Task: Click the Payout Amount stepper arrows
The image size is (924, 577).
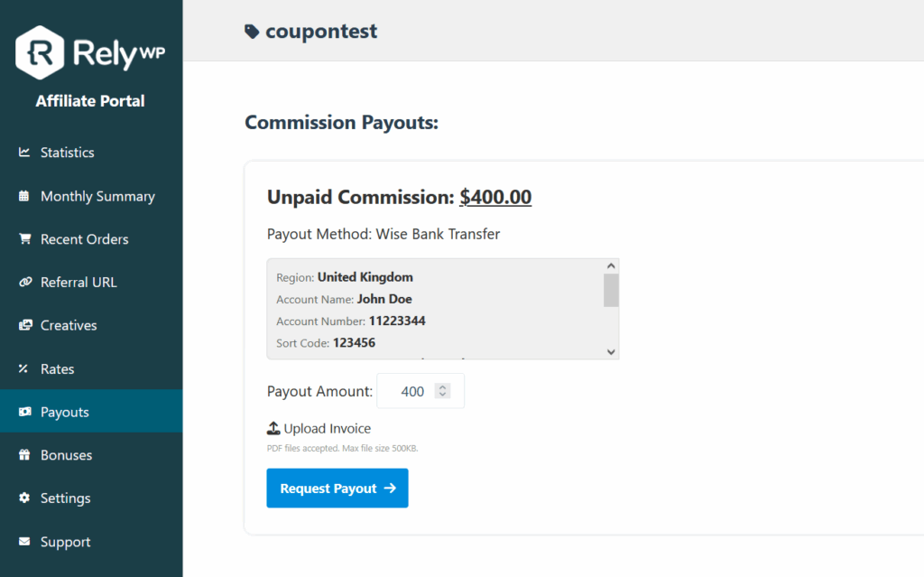Action: coord(442,391)
